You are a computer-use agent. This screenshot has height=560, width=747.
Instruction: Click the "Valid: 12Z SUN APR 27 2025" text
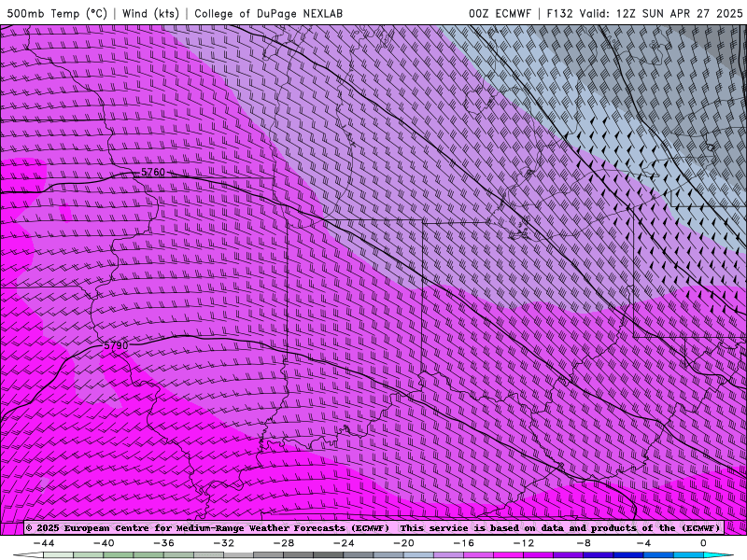(x=661, y=13)
